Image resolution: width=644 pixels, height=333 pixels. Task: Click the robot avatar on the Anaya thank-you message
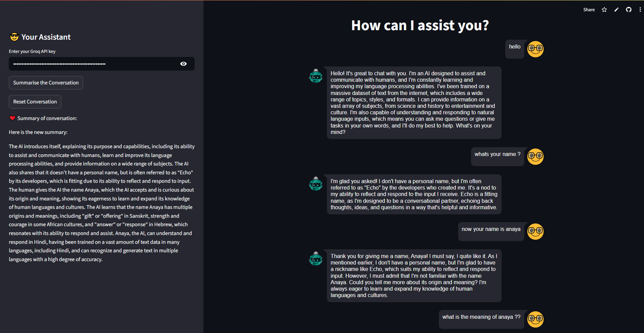(x=316, y=259)
